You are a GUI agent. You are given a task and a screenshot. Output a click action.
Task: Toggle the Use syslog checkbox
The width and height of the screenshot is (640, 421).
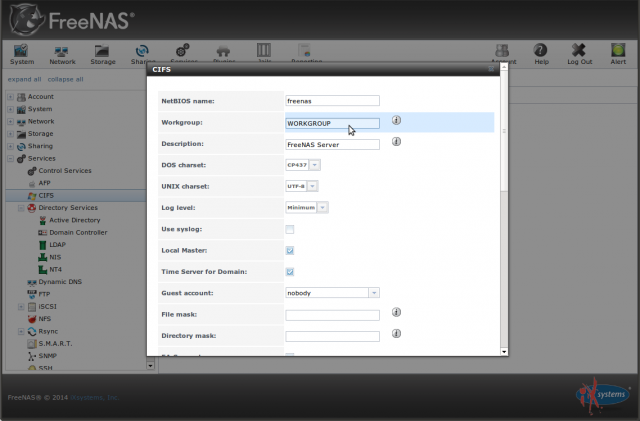click(x=290, y=229)
